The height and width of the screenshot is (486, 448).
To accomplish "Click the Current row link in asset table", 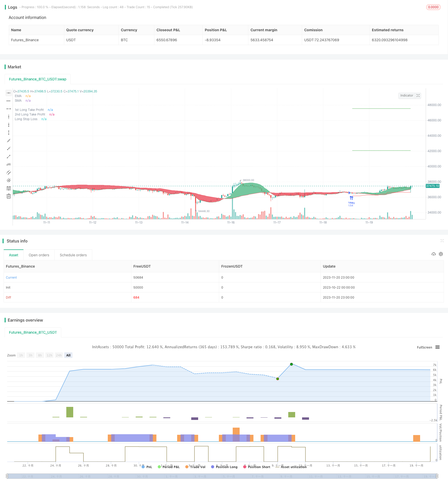I will tap(11, 277).
